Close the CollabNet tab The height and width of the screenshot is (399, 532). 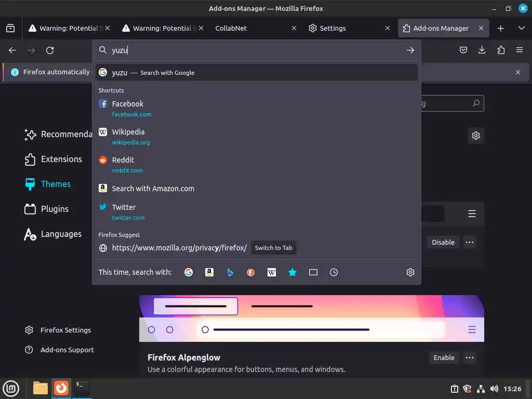pos(294,28)
